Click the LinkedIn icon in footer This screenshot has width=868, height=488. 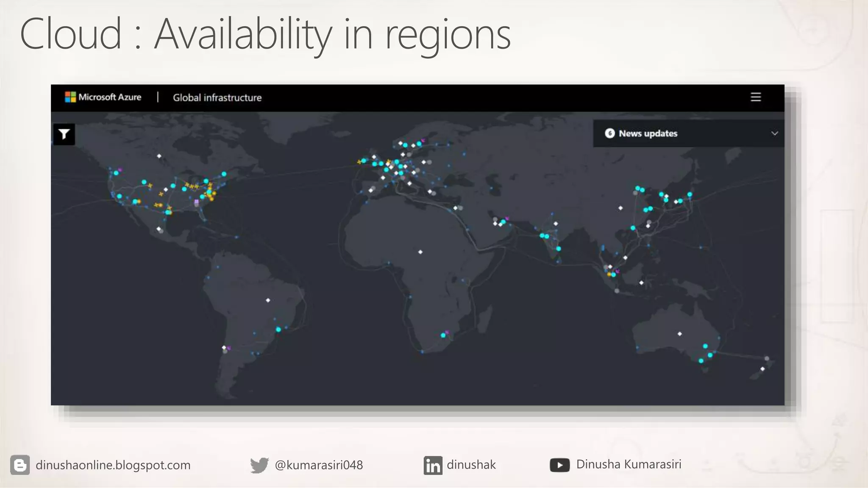(433, 466)
